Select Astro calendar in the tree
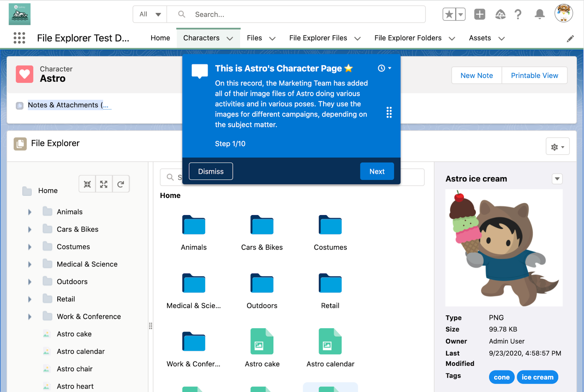The height and width of the screenshot is (392, 584). (x=81, y=352)
